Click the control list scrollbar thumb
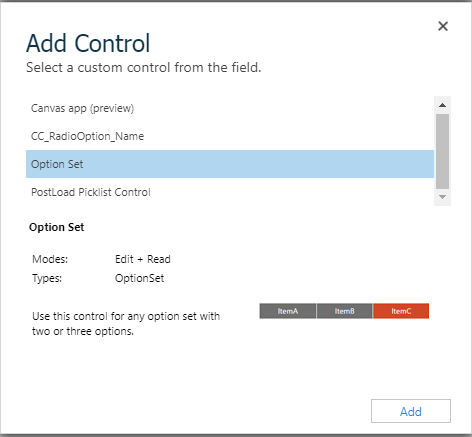Image resolution: width=472 pixels, height=437 pixels. click(x=442, y=152)
